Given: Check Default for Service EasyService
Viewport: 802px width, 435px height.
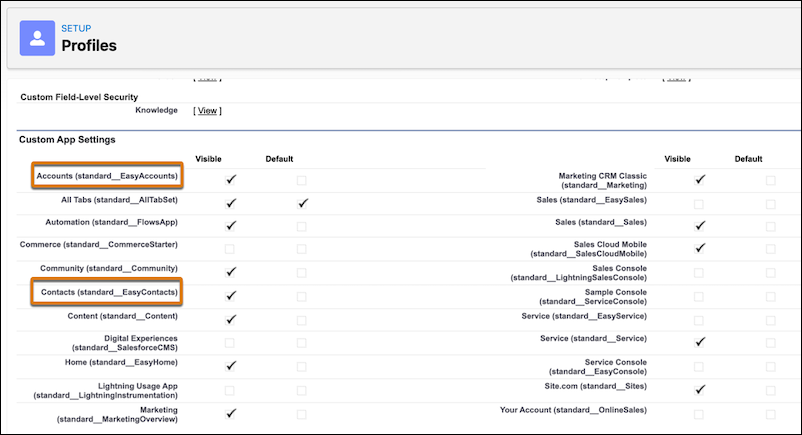Looking at the screenshot, I should pyautogui.click(x=771, y=320).
